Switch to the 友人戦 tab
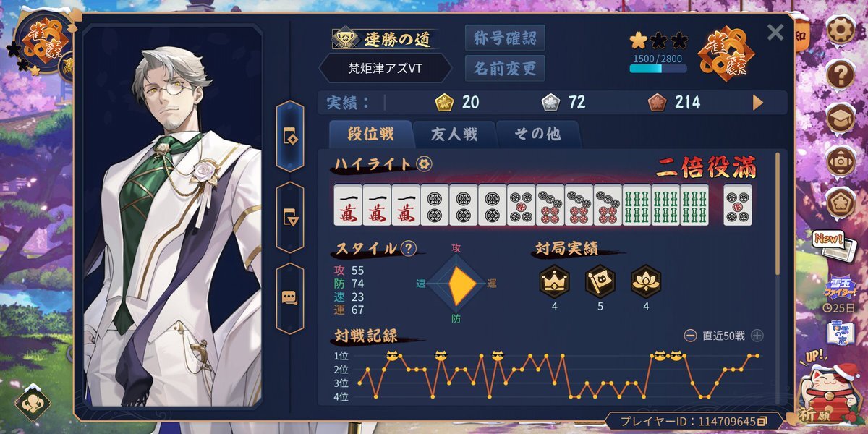This screenshot has width=868, height=434. click(x=454, y=135)
